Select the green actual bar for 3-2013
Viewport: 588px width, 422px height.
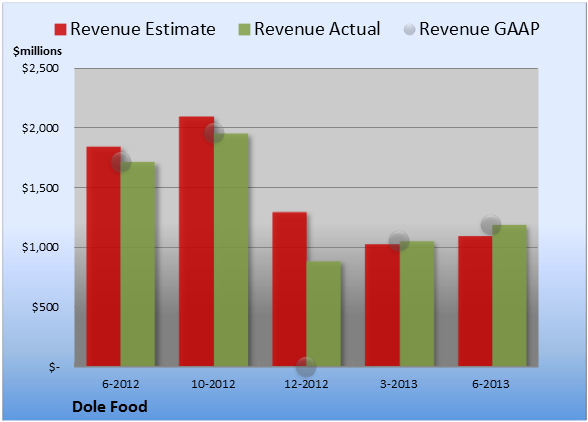tap(417, 304)
